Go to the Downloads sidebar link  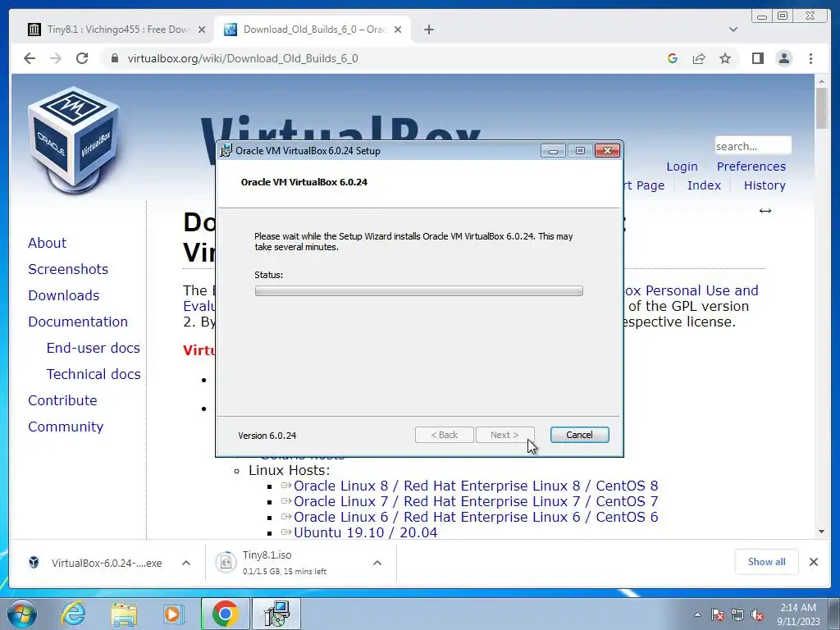tap(64, 295)
